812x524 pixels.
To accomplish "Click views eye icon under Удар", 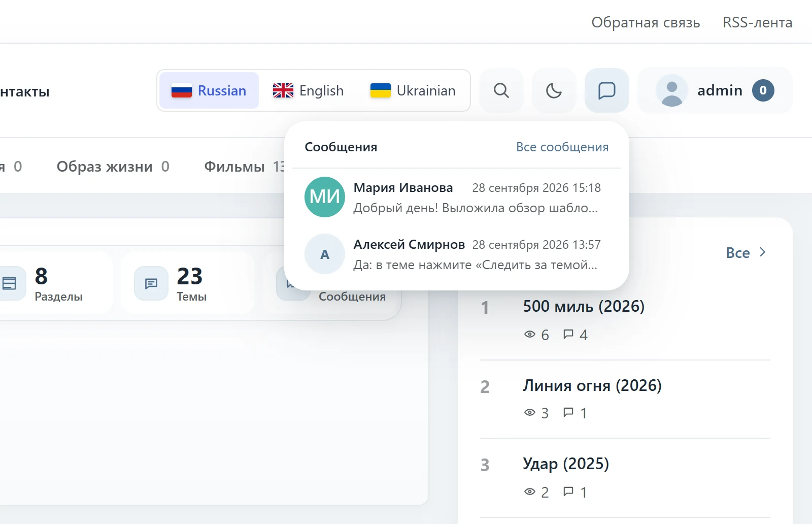I will coord(530,492).
